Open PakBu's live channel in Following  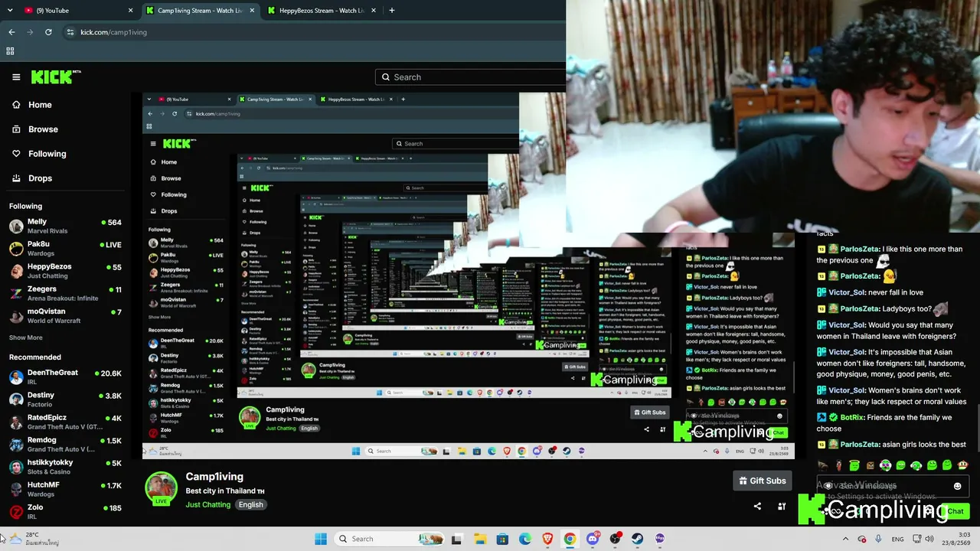pyautogui.click(x=65, y=249)
